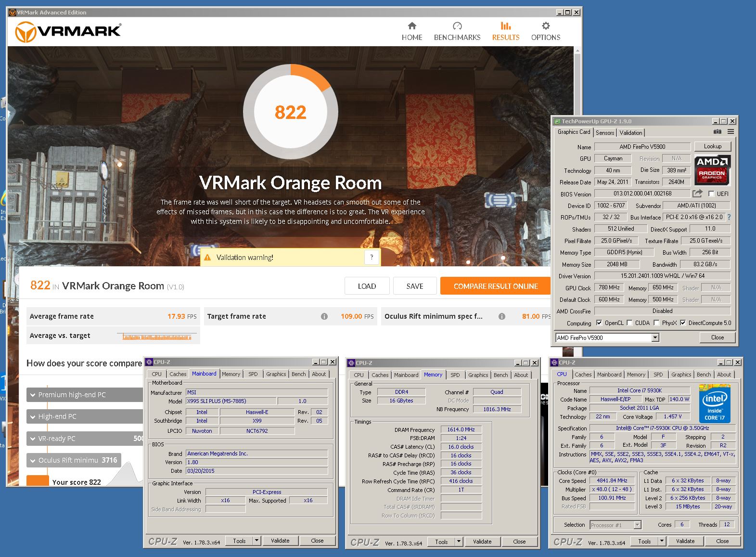
Task: Expand the VR-ready PC comparison row
Action: point(85,439)
